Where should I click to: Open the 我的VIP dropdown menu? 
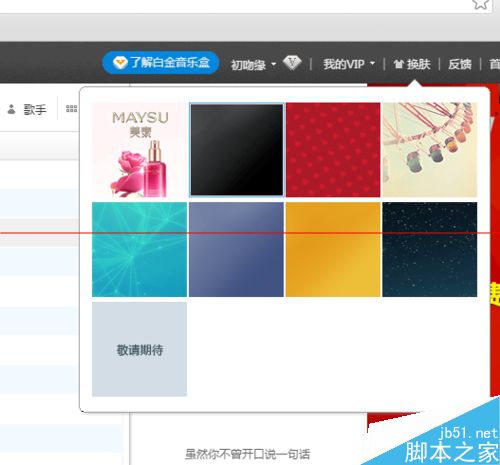[349, 64]
